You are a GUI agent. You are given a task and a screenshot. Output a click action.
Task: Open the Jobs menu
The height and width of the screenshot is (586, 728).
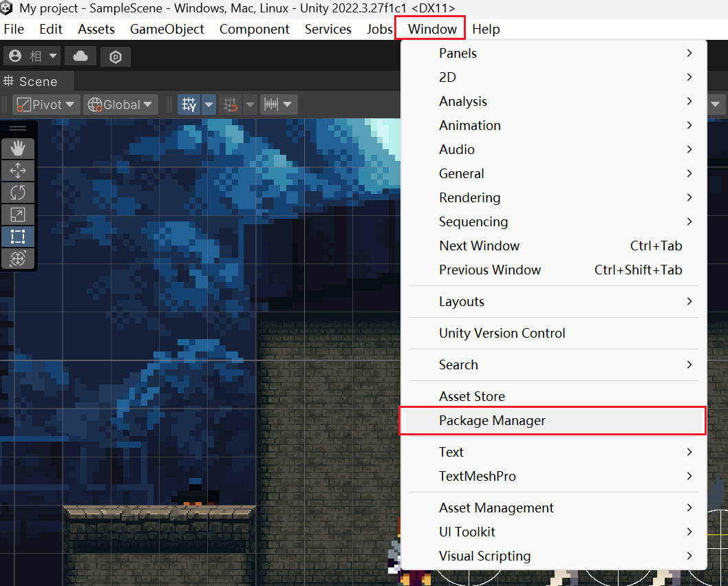point(379,29)
